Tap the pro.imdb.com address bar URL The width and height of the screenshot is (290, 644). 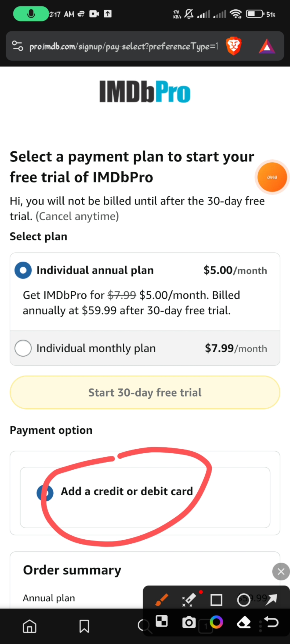(x=124, y=47)
